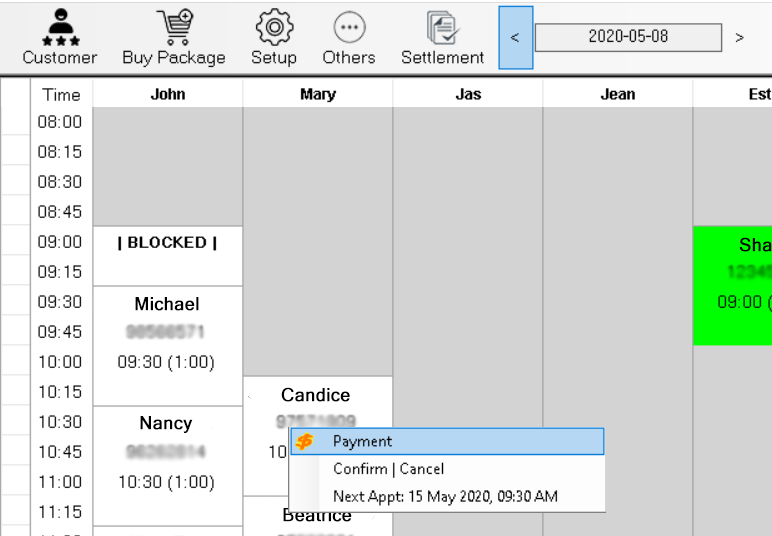Click Candice's appointment name
Viewport: 772px width, 536px height.
click(x=316, y=395)
